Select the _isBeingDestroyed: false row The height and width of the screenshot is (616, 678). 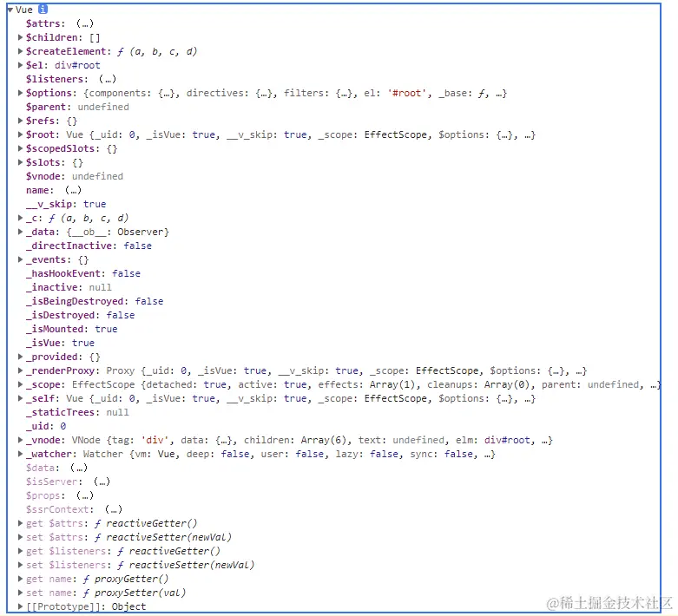95,301
